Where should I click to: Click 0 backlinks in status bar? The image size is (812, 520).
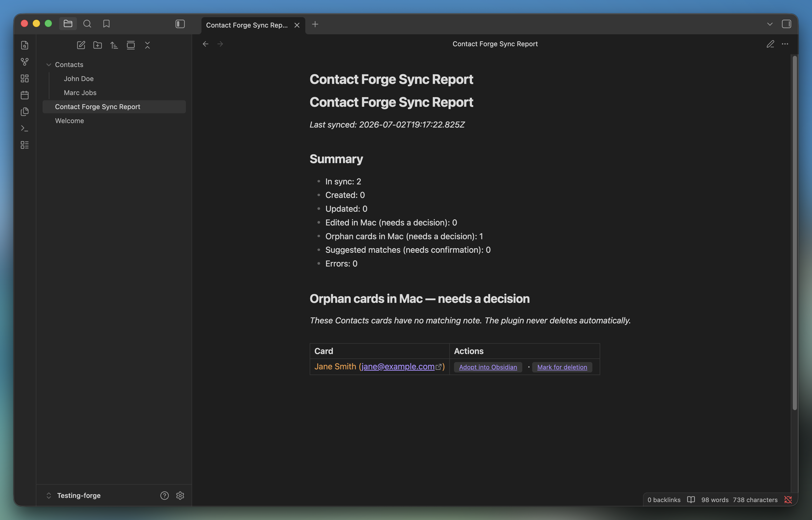[x=664, y=500]
